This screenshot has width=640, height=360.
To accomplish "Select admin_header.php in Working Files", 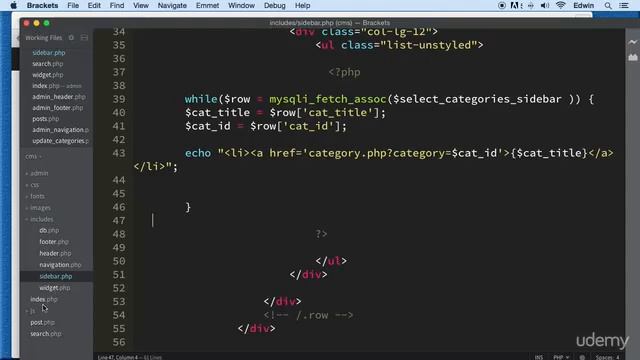I will (x=59, y=97).
